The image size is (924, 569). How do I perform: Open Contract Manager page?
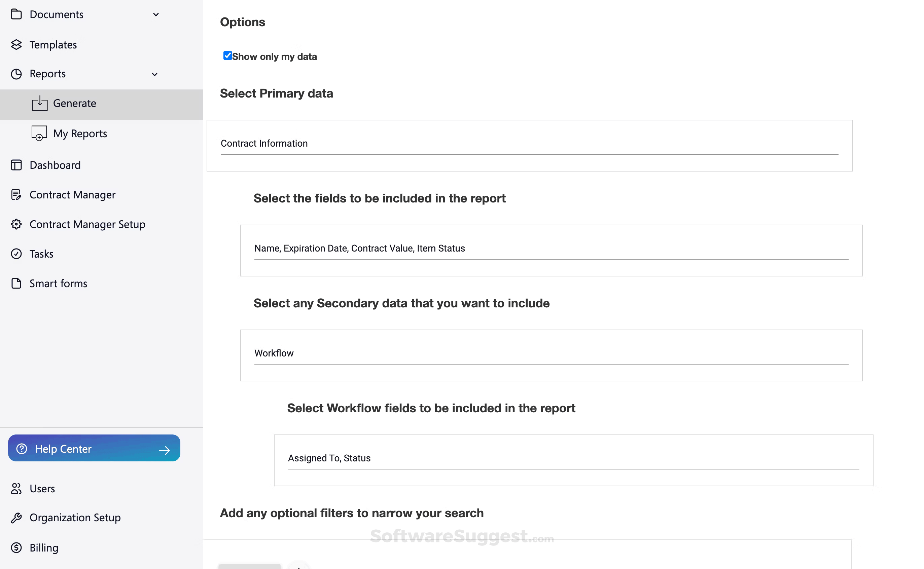point(72,195)
